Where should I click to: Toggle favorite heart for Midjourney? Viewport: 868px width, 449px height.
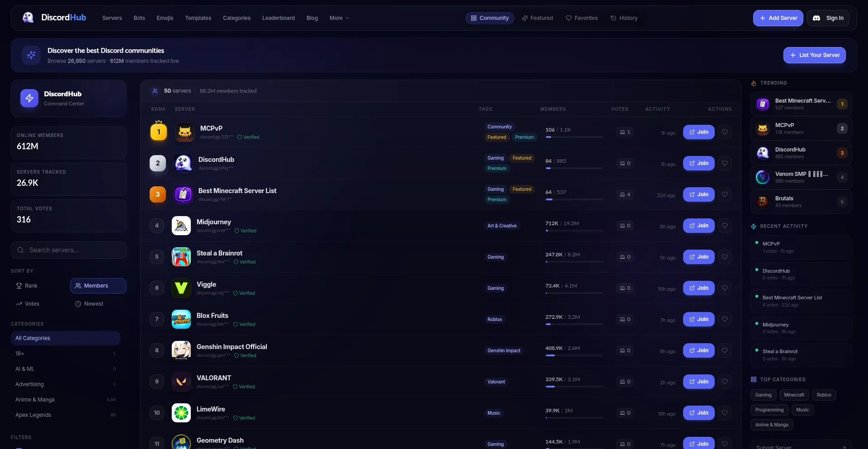(725, 226)
